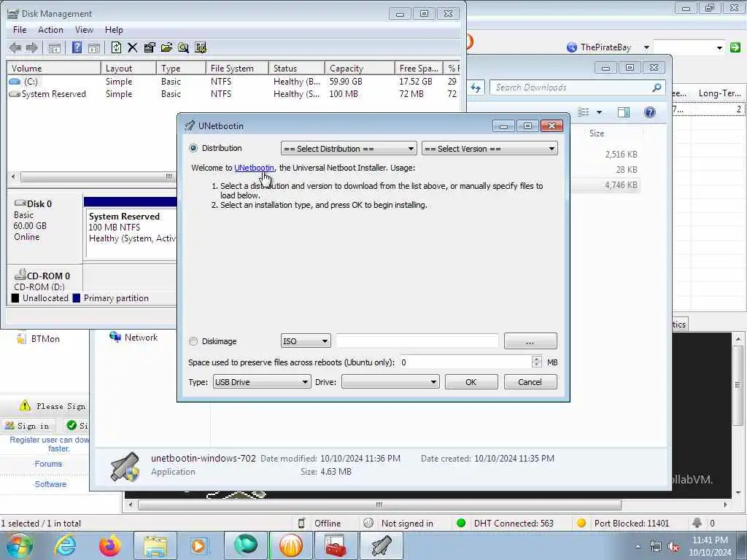This screenshot has width=747, height=560.
Task: Open Firefox from the taskbar
Action: 109,545
